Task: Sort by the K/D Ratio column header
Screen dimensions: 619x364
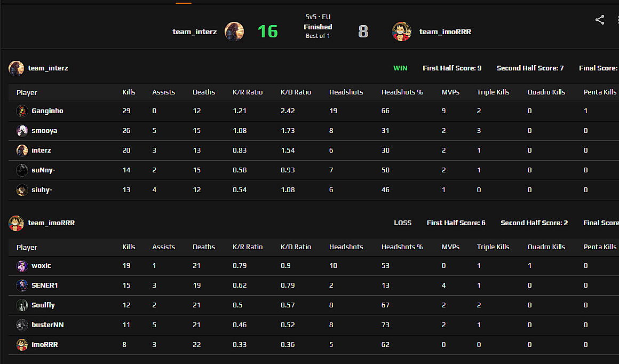Action: (x=296, y=92)
